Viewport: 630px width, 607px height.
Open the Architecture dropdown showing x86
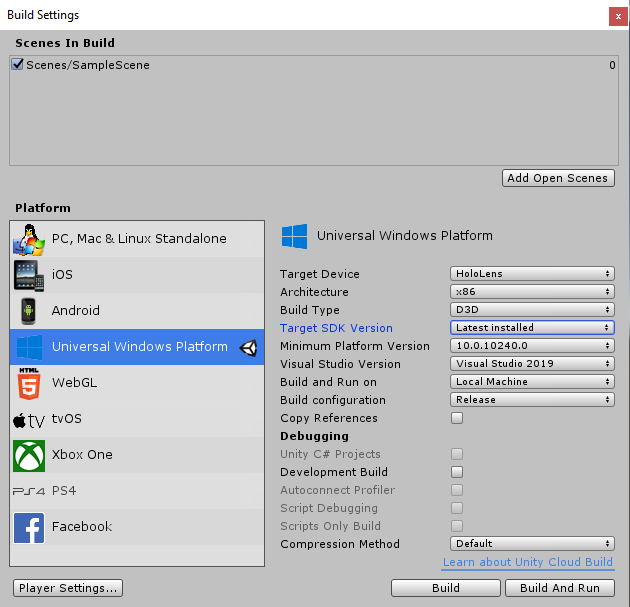click(532, 292)
